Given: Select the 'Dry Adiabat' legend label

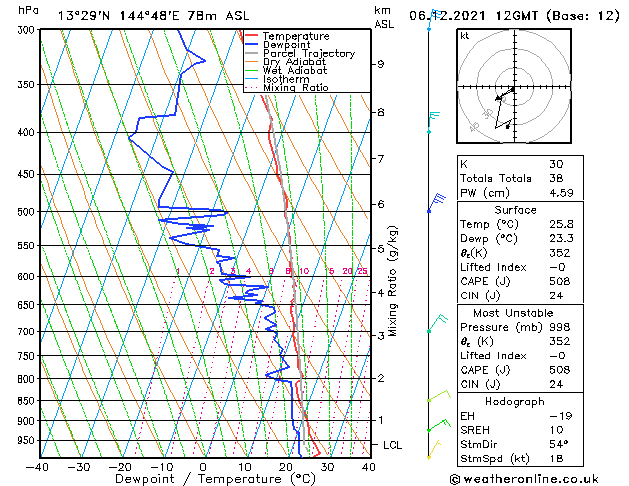Looking at the screenshot, I should pyautogui.click(x=294, y=62).
